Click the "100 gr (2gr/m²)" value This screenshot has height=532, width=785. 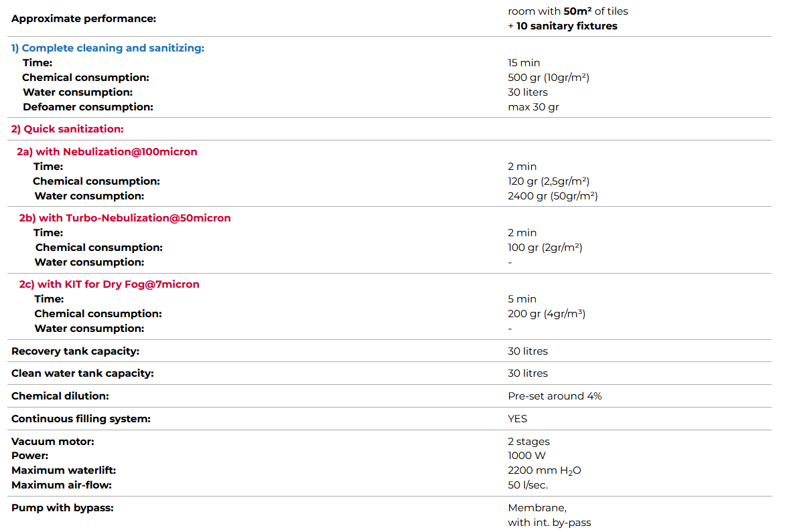point(545,248)
